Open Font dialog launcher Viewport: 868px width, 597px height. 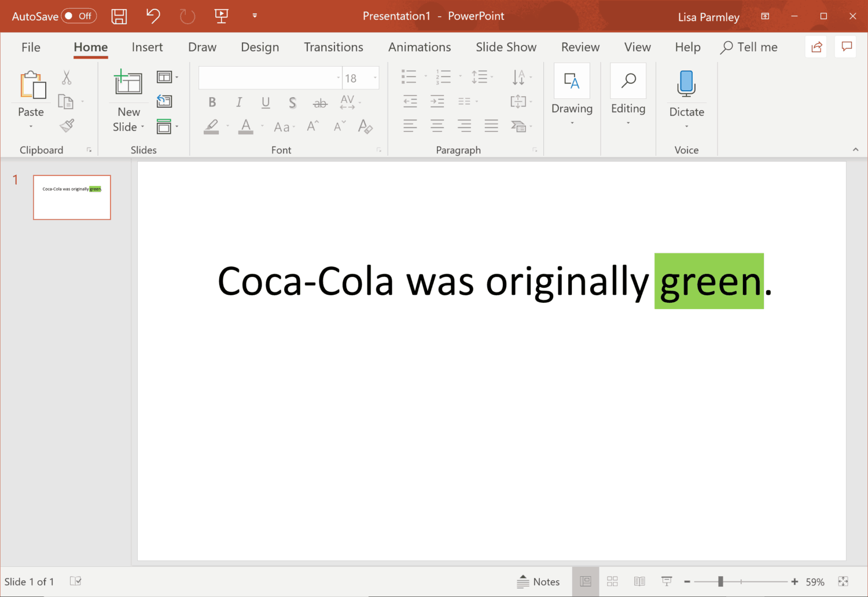tap(379, 150)
